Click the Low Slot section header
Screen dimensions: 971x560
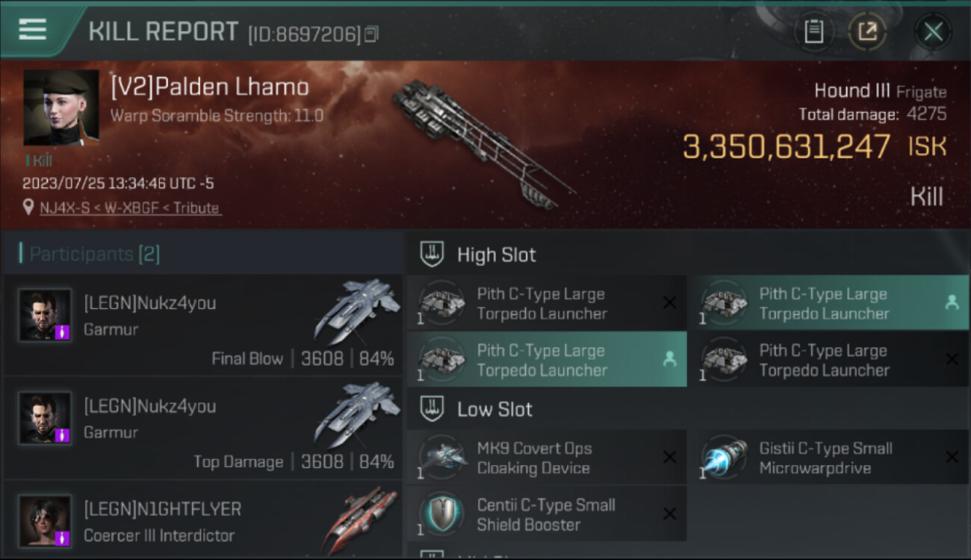478,409
